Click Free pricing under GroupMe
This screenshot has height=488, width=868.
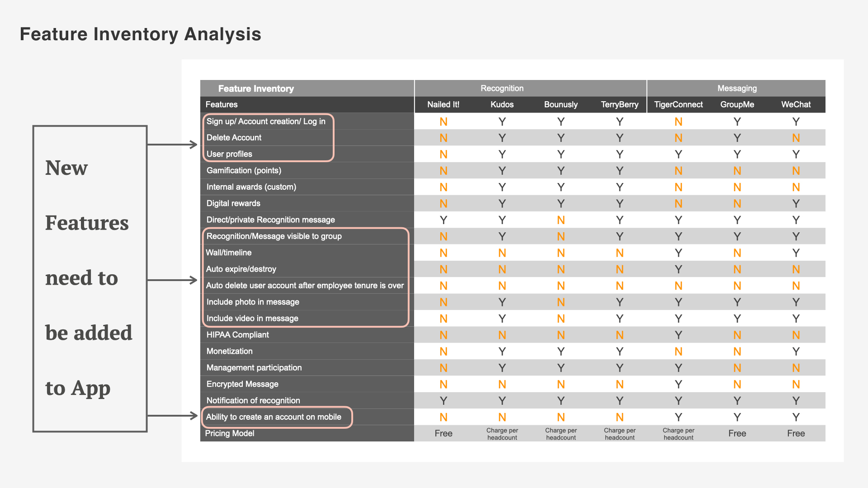tap(737, 433)
